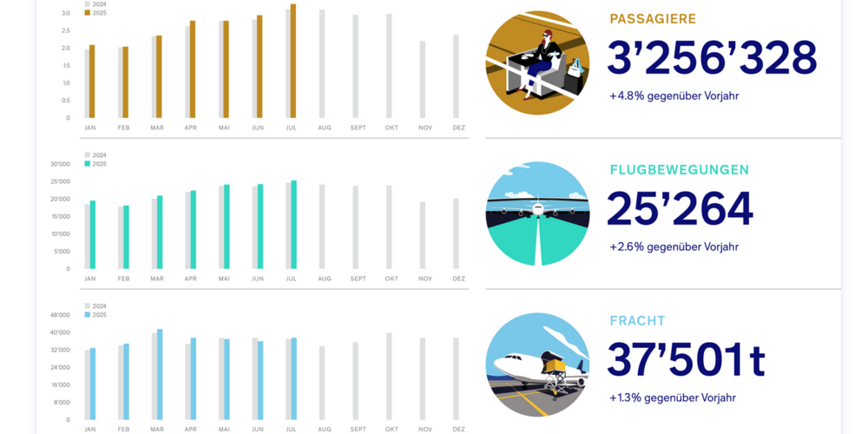
Task: Click the 2025 gold legend swatch
Action: pyautogui.click(x=88, y=12)
